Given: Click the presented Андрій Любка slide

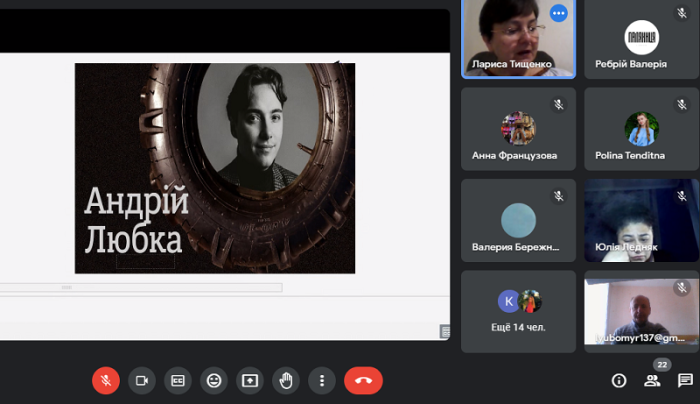Looking at the screenshot, I should point(215,168).
